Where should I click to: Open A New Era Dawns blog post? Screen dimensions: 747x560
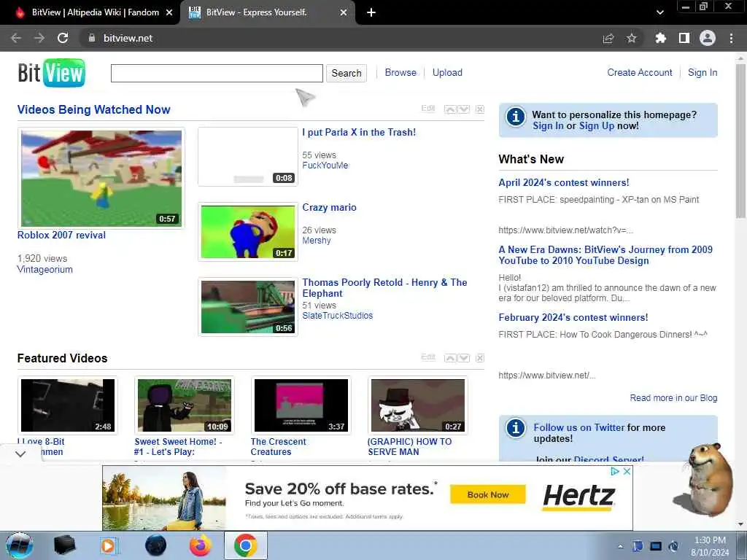605,254
